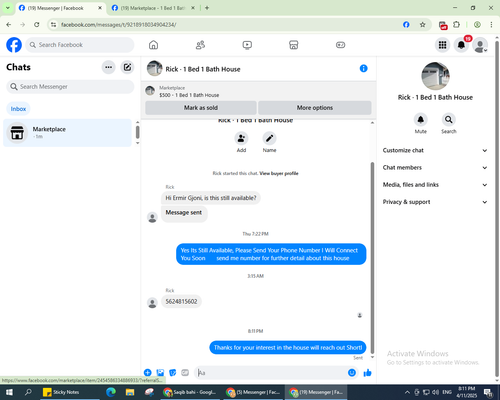Show hidden system tray icons
This screenshot has height=400, width=500.
[407, 392]
